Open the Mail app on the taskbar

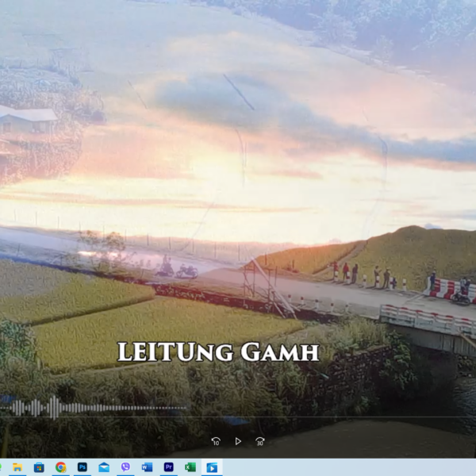point(104,467)
